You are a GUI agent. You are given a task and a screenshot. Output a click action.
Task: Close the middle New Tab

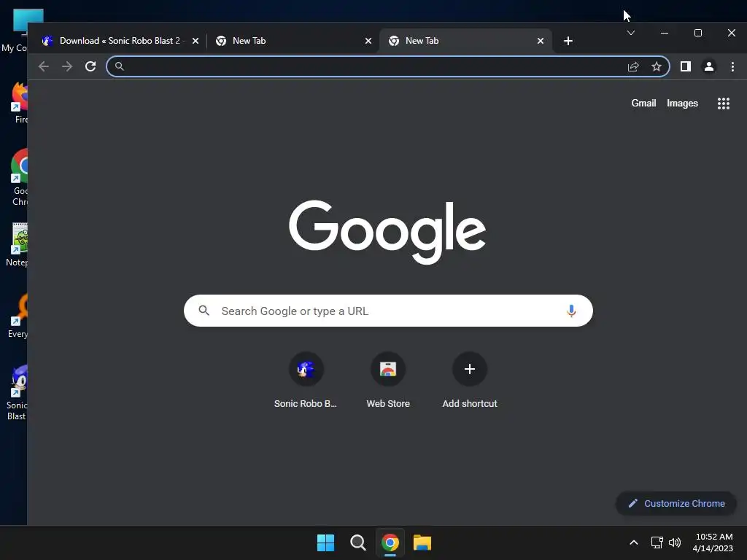point(368,41)
